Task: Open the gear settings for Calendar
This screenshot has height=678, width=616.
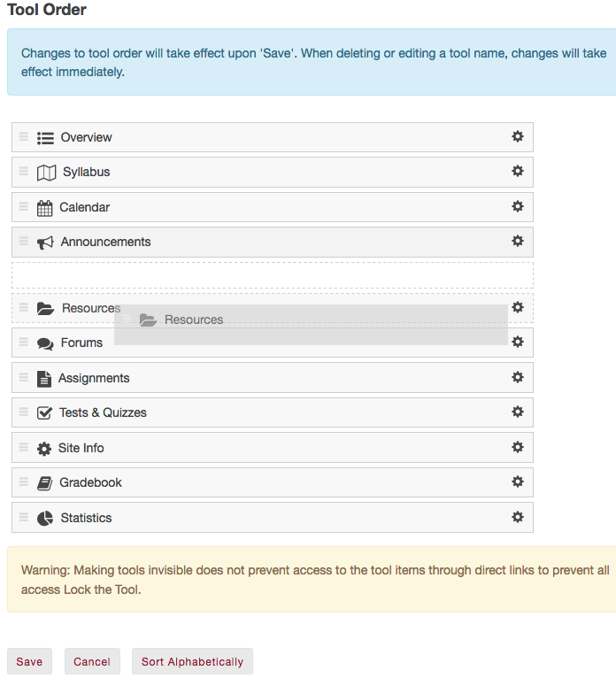Action: click(x=518, y=207)
